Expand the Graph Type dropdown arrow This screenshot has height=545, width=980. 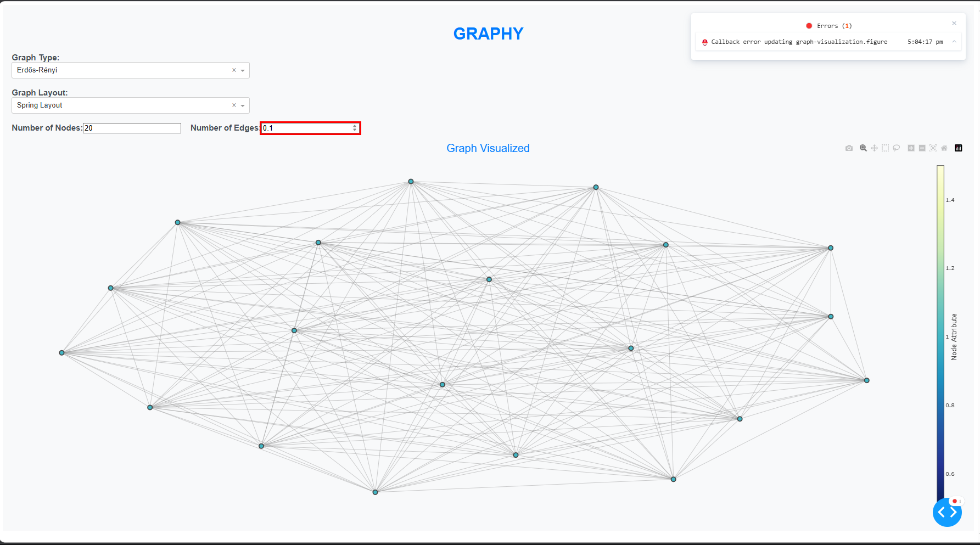243,70
